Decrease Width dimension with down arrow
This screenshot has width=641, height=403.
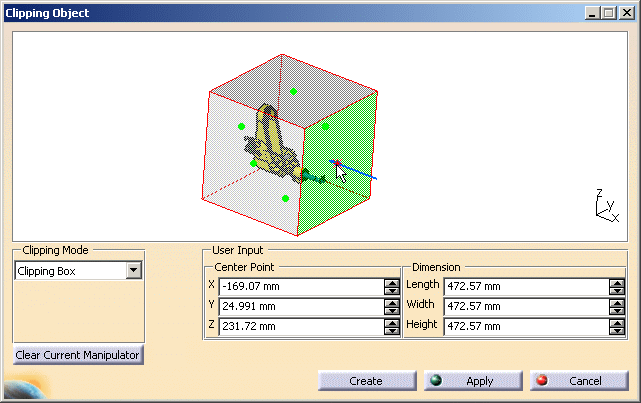616,310
